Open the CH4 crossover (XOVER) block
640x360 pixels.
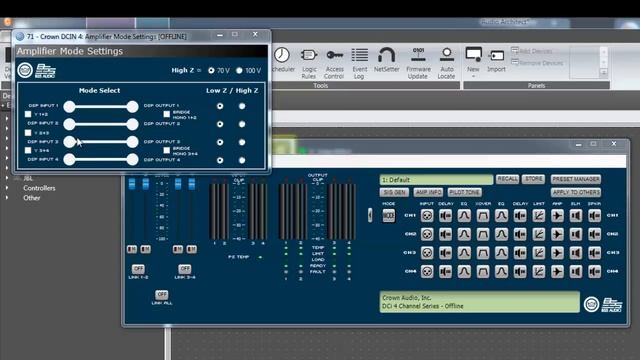pos(483,271)
